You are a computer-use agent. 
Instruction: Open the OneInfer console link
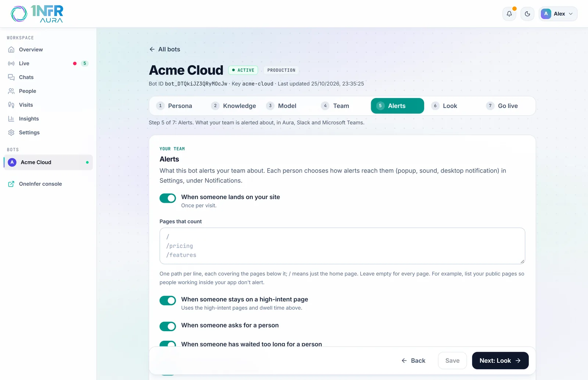[48, 184]
